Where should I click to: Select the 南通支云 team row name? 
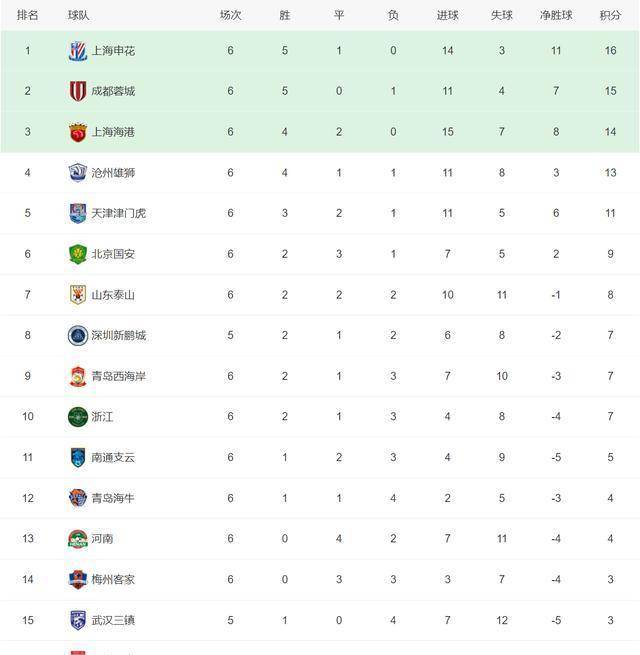click(113, 457)
